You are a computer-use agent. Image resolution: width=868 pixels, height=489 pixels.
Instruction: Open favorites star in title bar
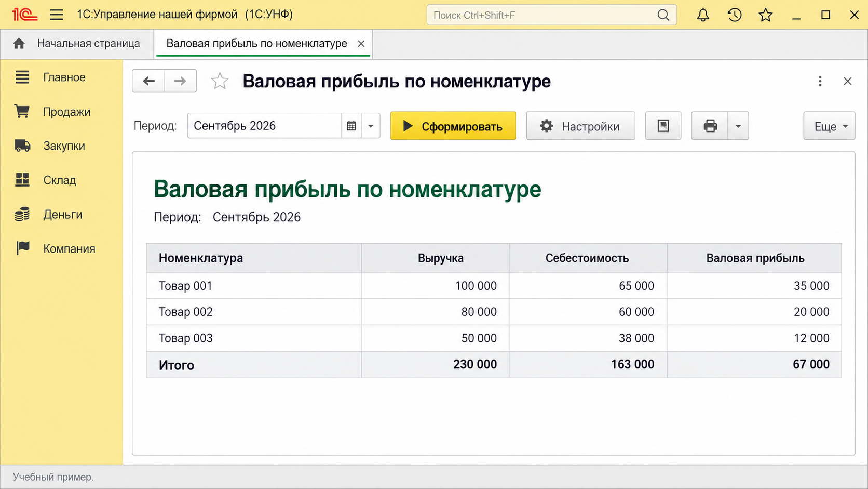click(766, 15)
